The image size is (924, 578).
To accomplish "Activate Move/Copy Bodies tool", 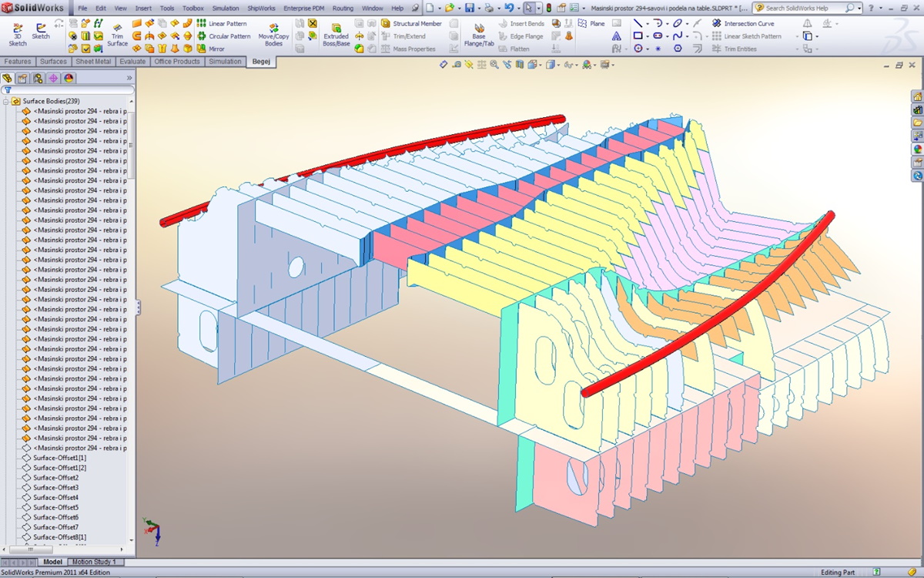I will pos(273,35).
